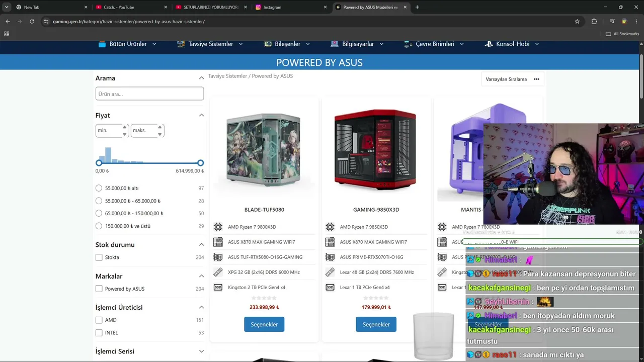This screenshot has width=644, height=362.
Task: Click the maks. price input field
Action: 147,131
